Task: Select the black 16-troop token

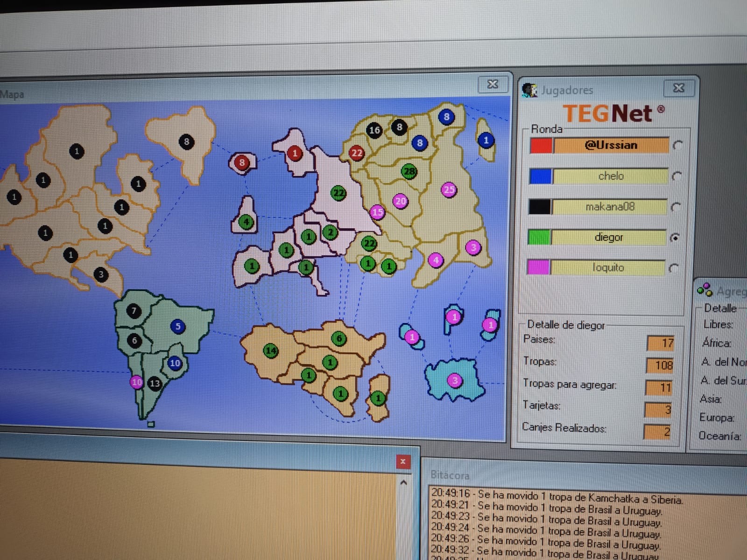Action: [374, 130]
